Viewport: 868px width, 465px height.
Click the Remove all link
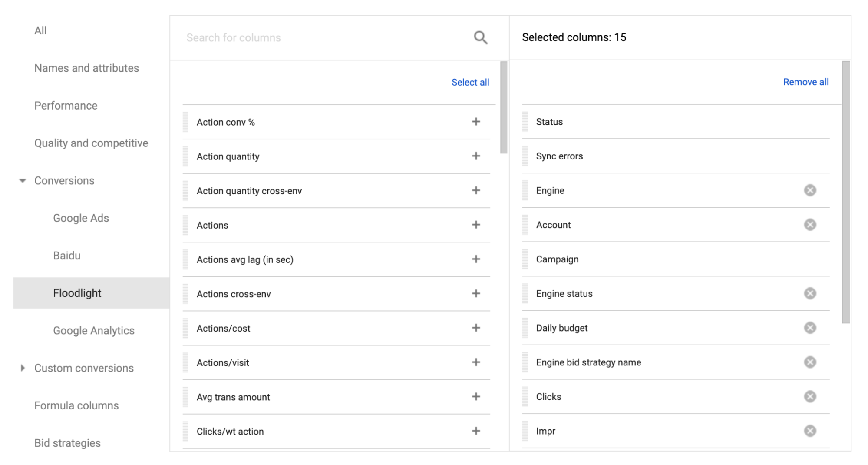pos(805,82)
